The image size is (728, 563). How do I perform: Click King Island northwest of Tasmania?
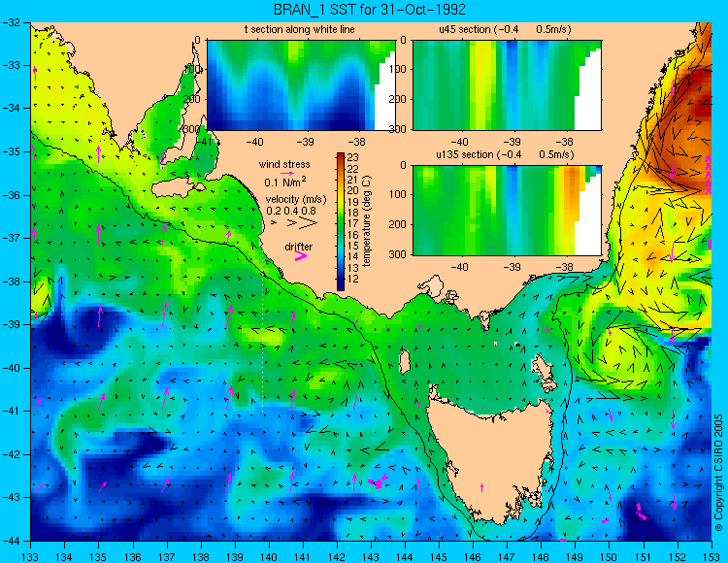pos(405,361)
